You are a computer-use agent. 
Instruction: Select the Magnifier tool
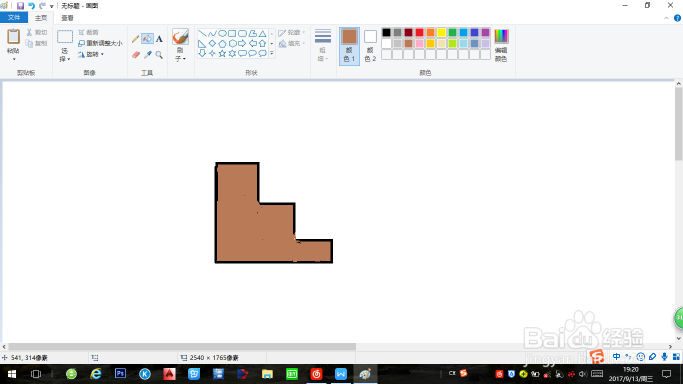pos(159,55)
